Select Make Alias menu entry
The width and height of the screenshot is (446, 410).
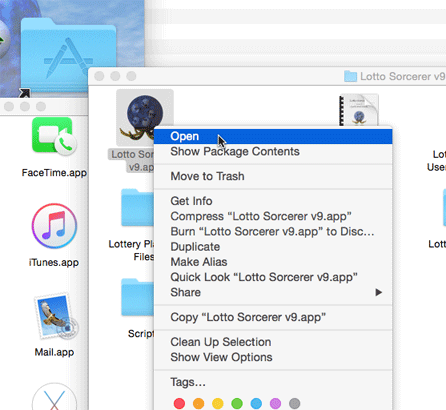pos(273,262)
